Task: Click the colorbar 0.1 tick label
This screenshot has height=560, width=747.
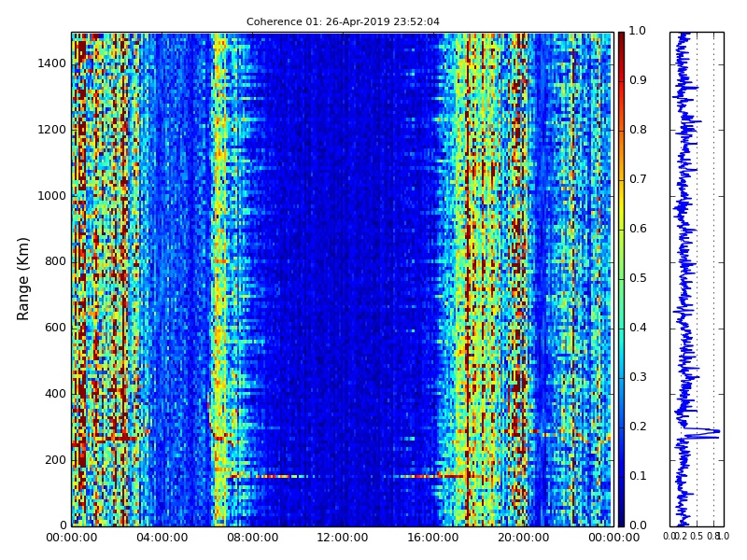Action: tap(638, 476)
